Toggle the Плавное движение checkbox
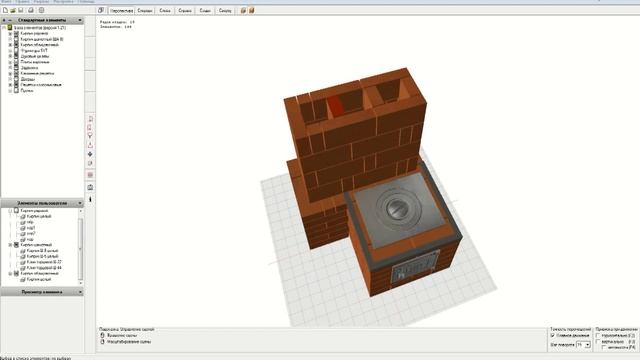Viewport: 640px width, 360px height. click(x=553, y=335)
